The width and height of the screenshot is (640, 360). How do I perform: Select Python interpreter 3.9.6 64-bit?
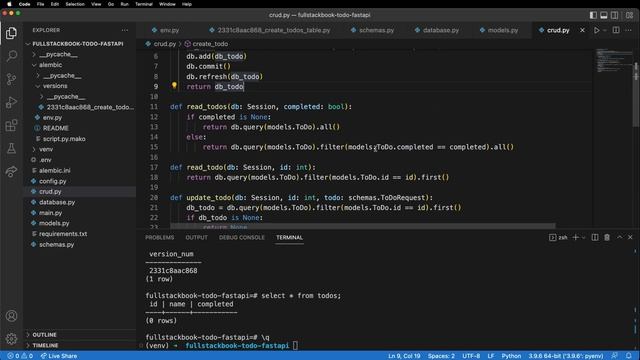[566, 356]
